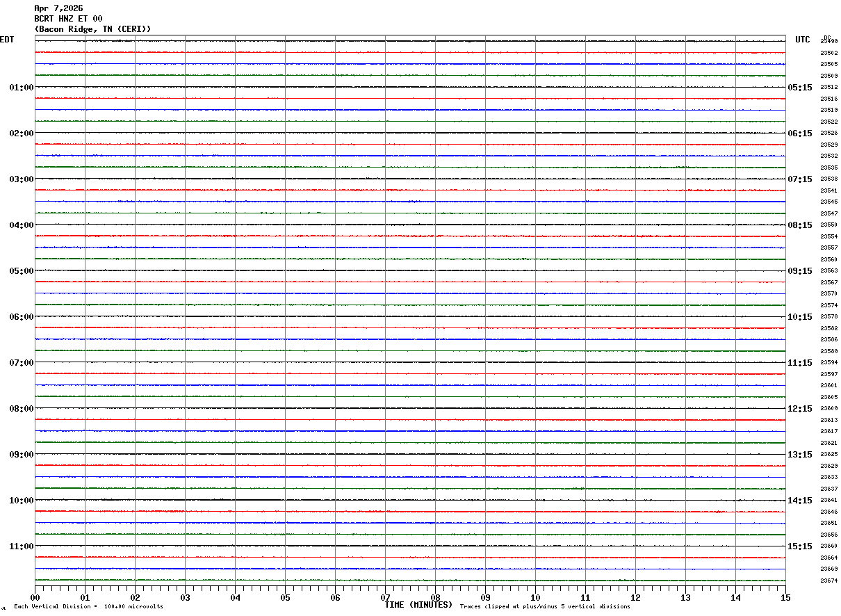Click the DC offset value "23605"
Viewport: 841px width, 616px height.
pyautogui.click(x=828, y=397)
